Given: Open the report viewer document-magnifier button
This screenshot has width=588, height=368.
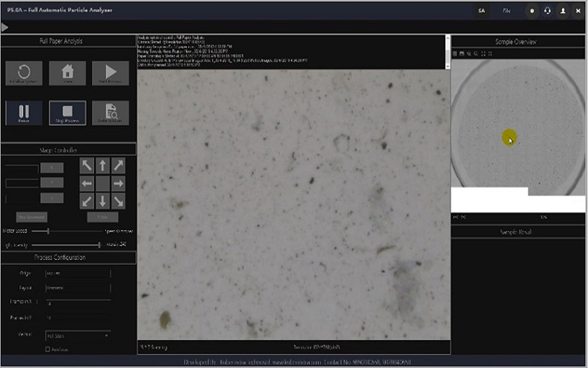Looking at the screenshot, I should [x=111, y=113].
